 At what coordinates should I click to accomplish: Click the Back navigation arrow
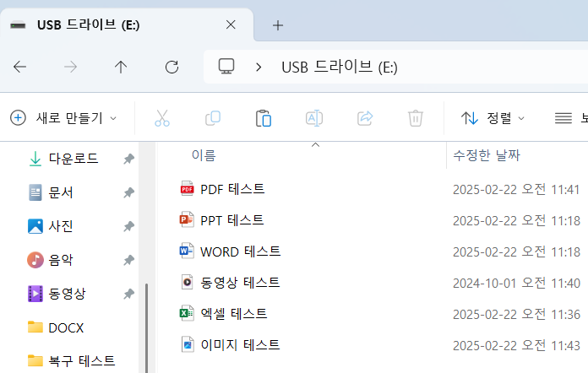19,67
